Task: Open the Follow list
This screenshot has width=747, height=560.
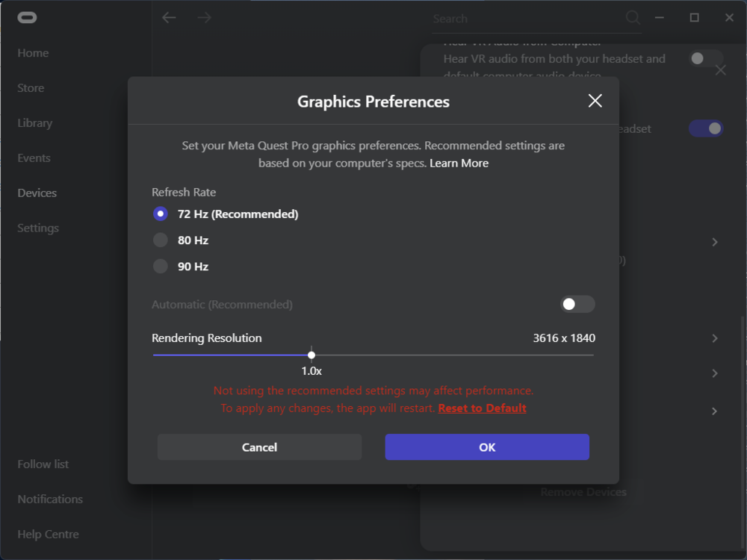Action: tap(43, 464)
